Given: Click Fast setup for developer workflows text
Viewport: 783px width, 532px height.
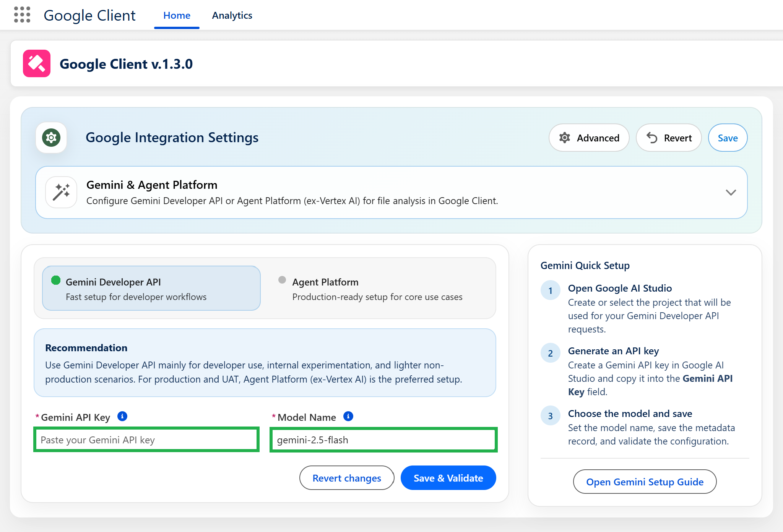Looking at the screenshot, I should [x=136, y=297].
